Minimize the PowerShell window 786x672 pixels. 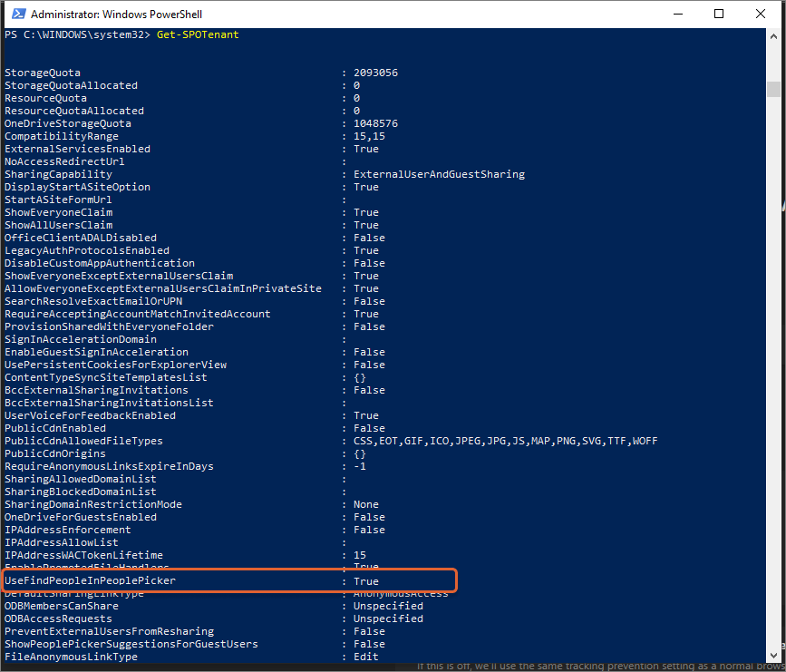tap(678, 14)
